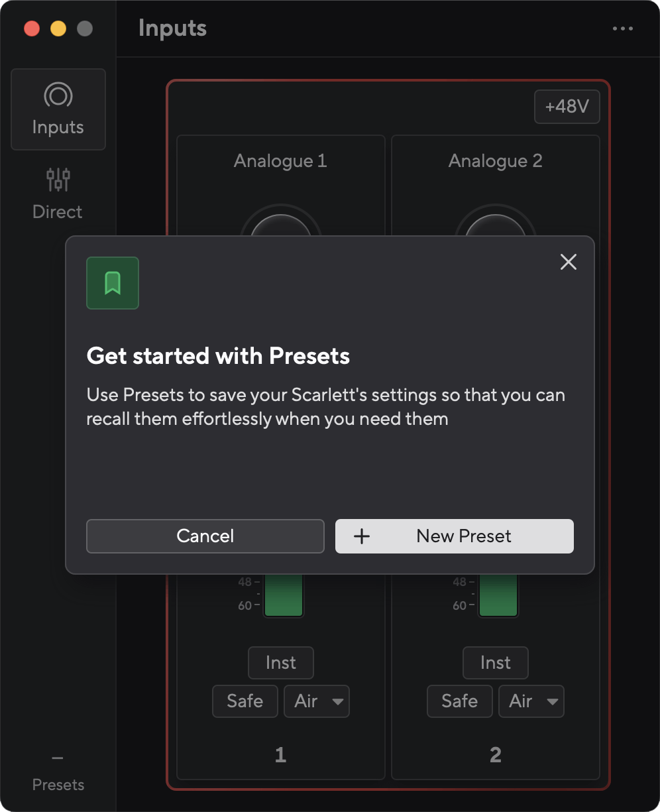
Task: Click the plus icon on New Preset
Action: [361, 536]
